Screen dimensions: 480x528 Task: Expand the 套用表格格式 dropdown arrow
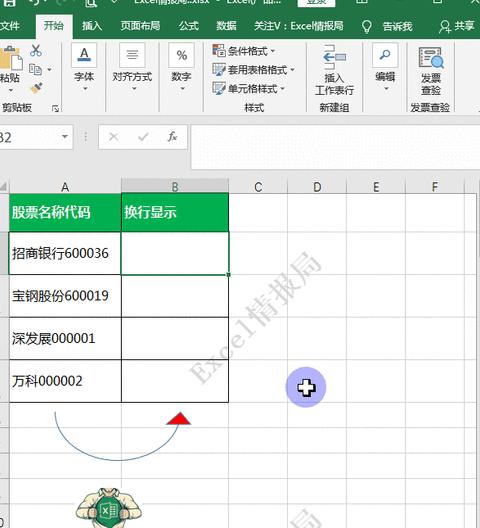coord(292,70)
